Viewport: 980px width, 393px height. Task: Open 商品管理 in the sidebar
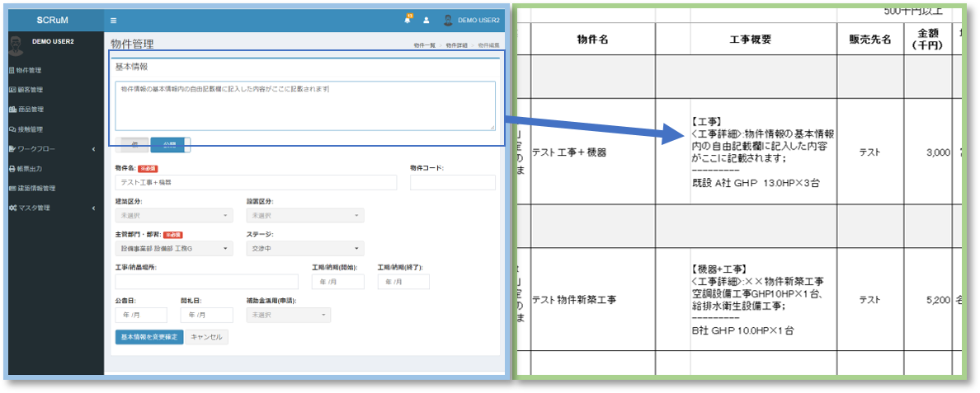(26, 110)
